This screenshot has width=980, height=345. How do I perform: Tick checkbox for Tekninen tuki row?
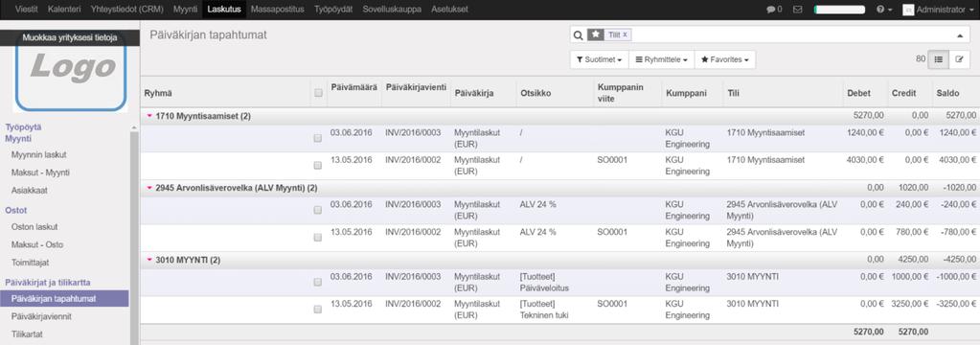coord(318,310)
